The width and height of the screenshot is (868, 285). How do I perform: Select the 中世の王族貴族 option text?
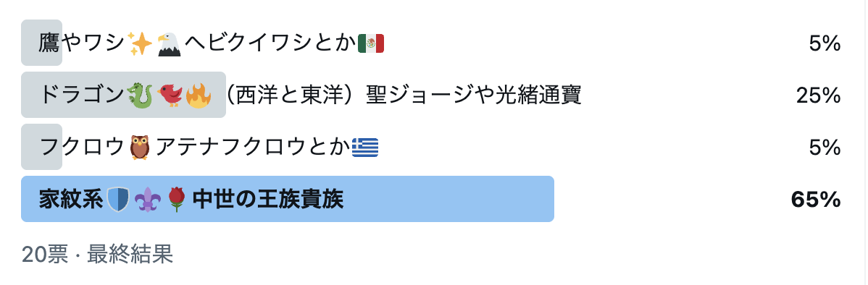[x=268, y=200]
